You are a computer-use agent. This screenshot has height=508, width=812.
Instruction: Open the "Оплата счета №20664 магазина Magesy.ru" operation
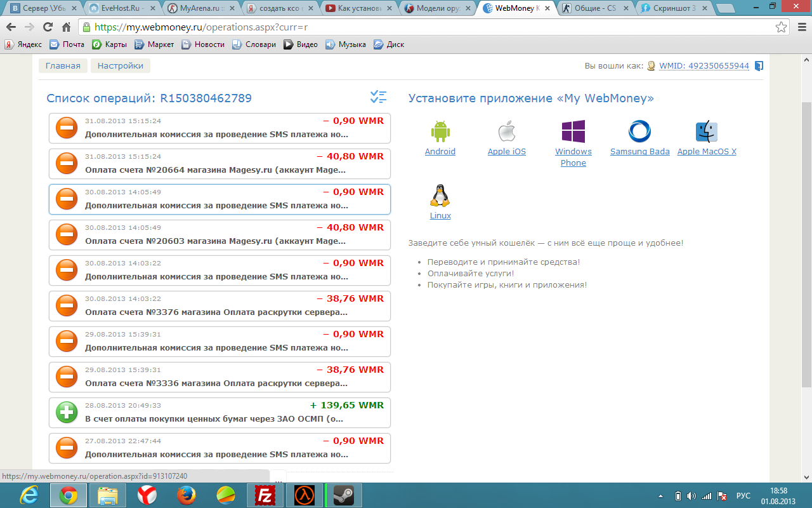tap(219, 164)
